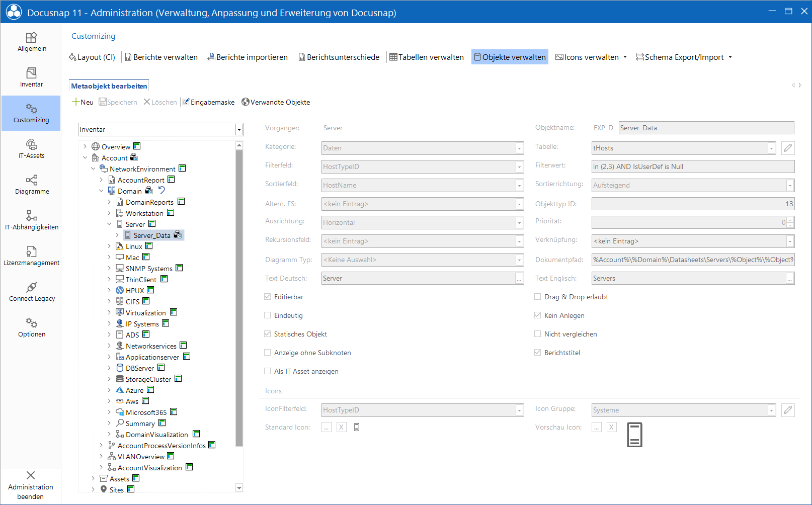
Task: Enable Als IT Asset anzeigen checkbox
Action: (x=268, y=371)
